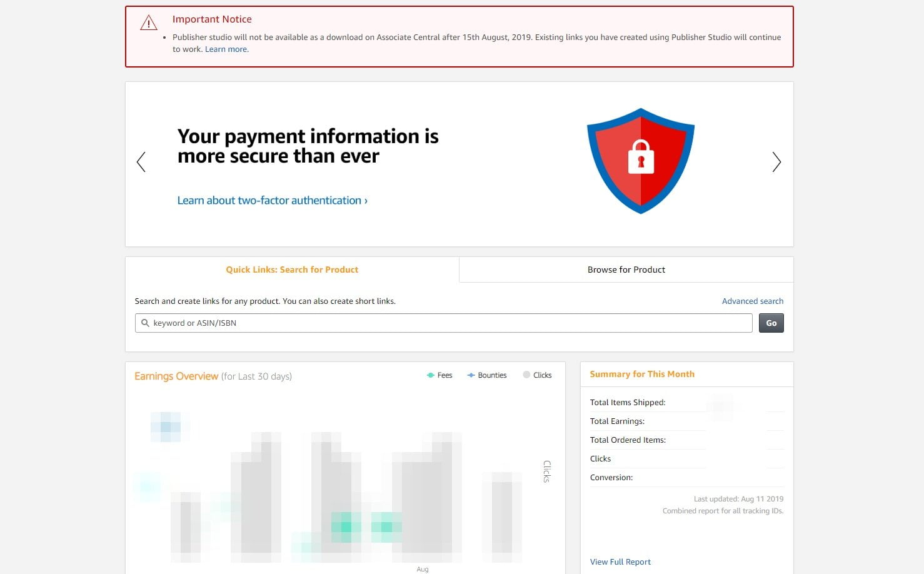Screen dimensions: 924x574
Task: Click Summary for This Month heading
Action: point(642,374)
